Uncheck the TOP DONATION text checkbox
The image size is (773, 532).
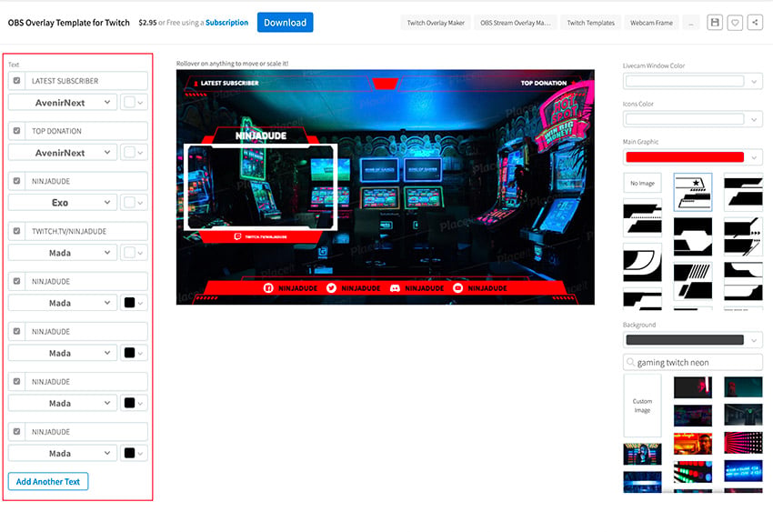coord(16,131)
